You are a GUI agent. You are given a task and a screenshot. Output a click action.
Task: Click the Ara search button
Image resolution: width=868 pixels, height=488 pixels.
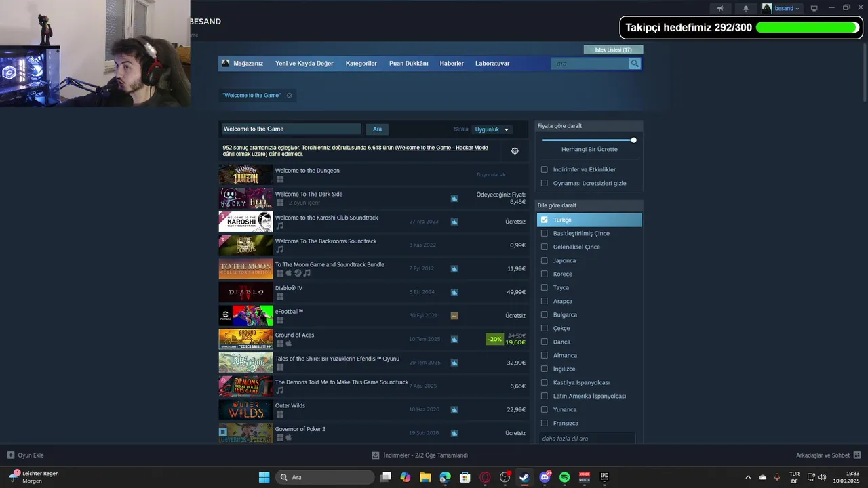coord(377,129)
